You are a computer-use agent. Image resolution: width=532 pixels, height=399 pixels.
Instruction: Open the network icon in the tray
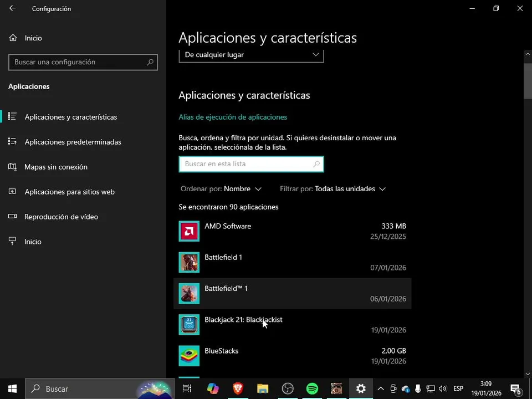(431, 389)
